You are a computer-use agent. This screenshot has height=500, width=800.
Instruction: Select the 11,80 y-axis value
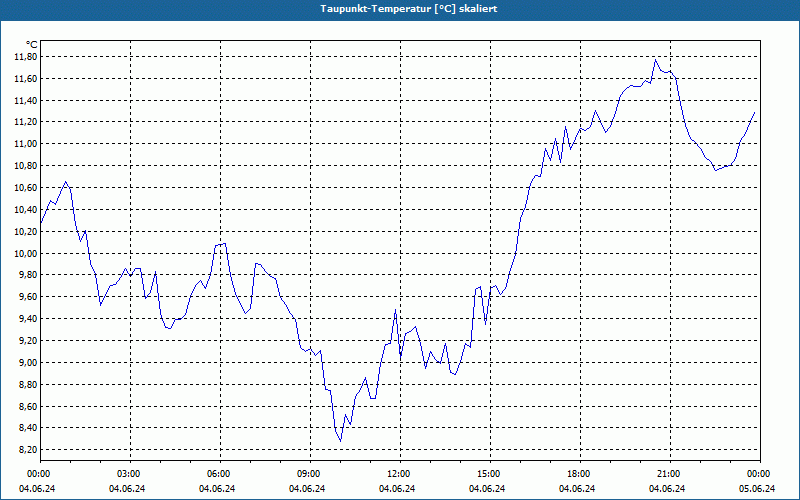[26, 57]
